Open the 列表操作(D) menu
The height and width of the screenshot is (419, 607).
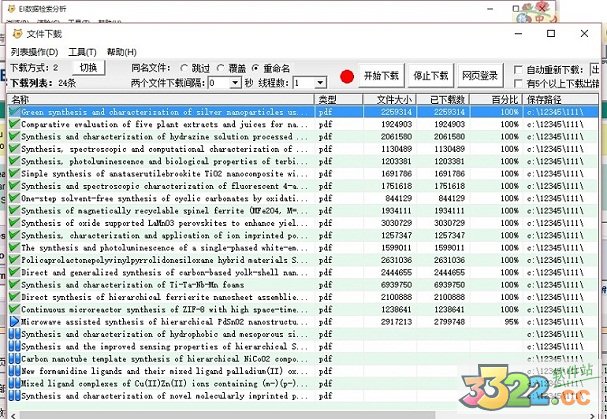coord(34,52)
